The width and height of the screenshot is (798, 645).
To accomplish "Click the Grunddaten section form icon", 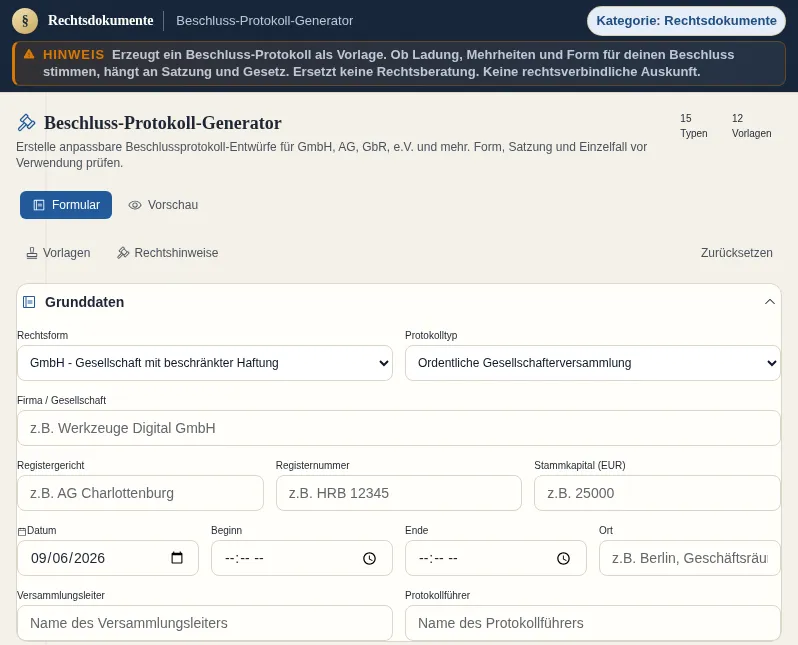I will coord(29,302).
